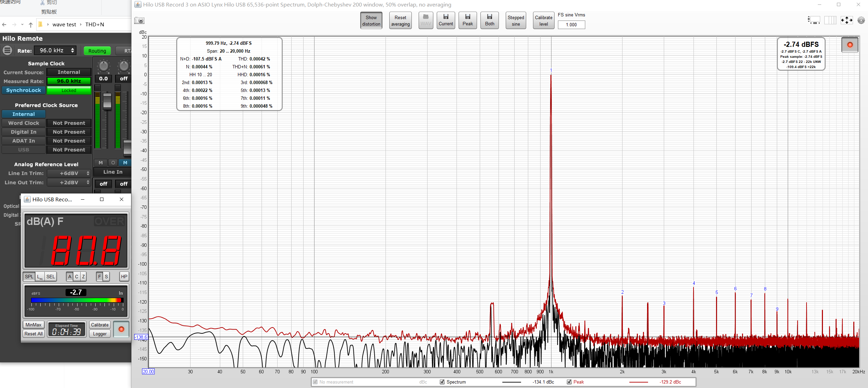Viewport: 868px width, 388px height.
Task: Click the 20.00 frequency axis start field
Action: click(x=148, y=372)
